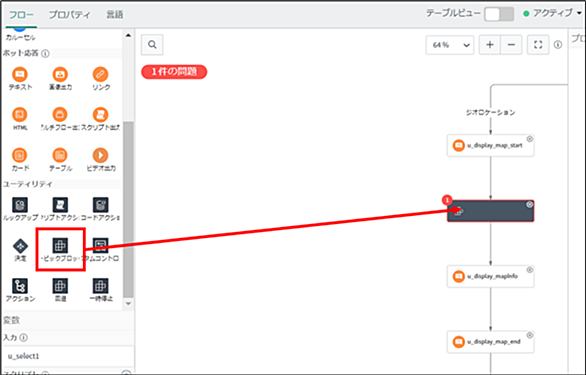Select the テキスト bot response icon
The width and height of the screenshot is (586, 375).
(x=20, y=74)
